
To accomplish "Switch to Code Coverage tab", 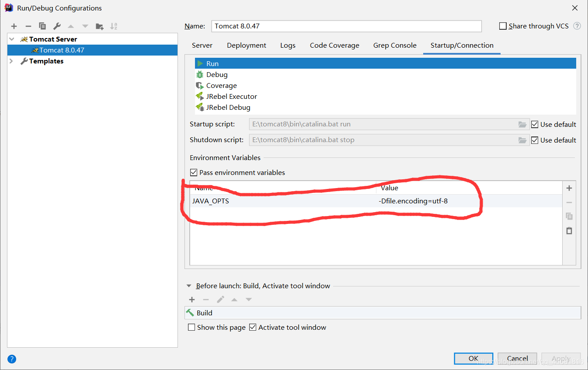I will tap(334, 45).
